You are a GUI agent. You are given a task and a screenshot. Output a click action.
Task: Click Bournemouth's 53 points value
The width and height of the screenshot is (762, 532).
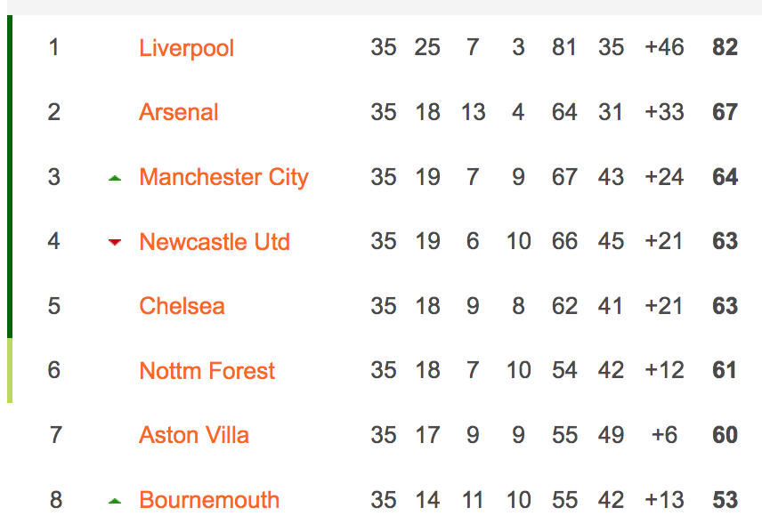point(726,500)
